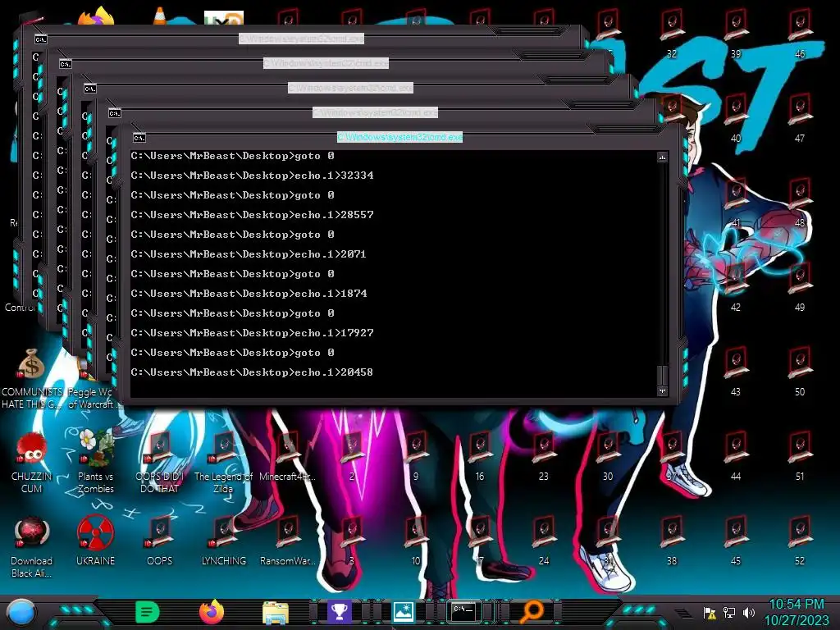Open the network tray icon
The width and height of the screenshot is (840, 630).
(729, 613)
